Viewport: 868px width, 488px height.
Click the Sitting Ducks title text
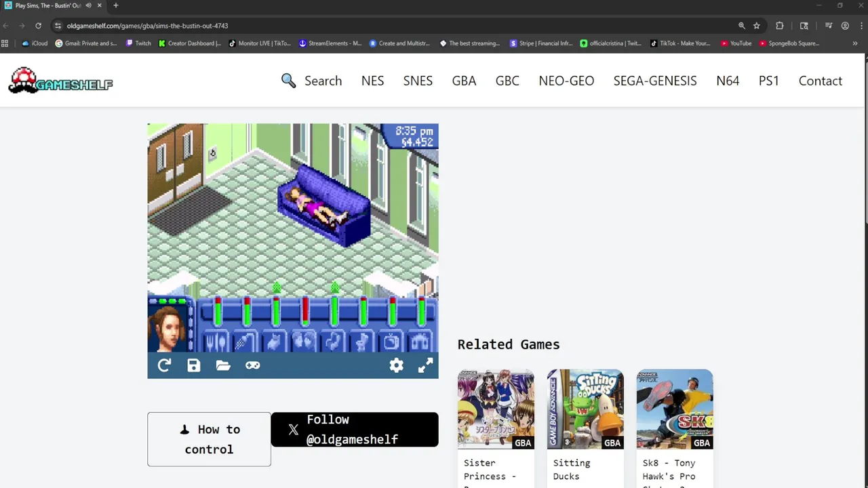(572, 469)
